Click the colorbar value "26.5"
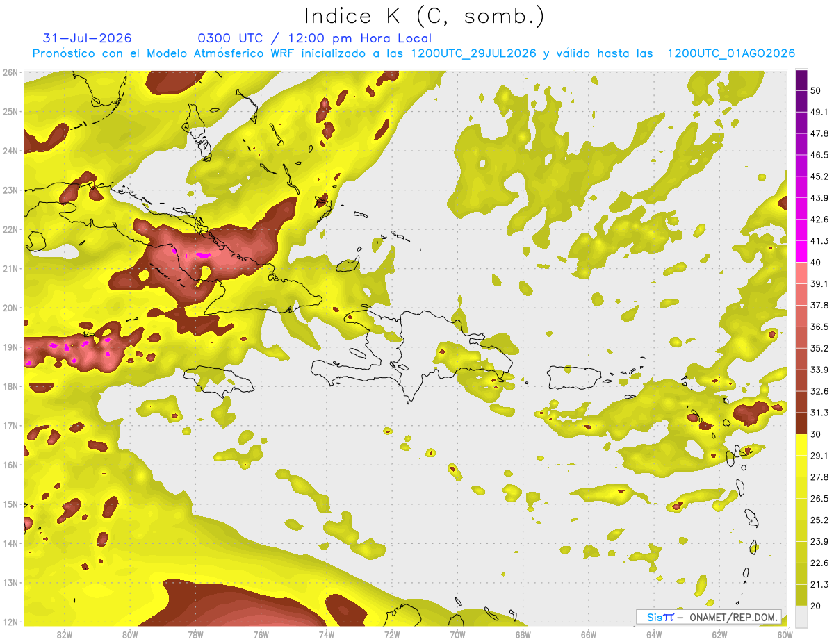The width and height of the screenshot is (834, 644). pos(819,499)
